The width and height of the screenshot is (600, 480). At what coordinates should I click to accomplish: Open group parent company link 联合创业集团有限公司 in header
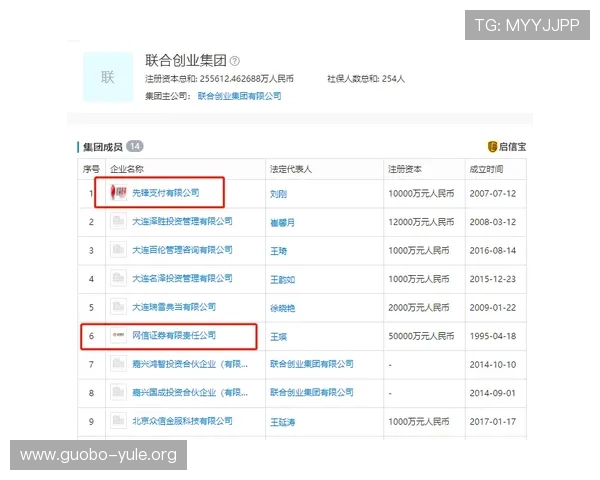pyautogui.click(x=240, y=96)
